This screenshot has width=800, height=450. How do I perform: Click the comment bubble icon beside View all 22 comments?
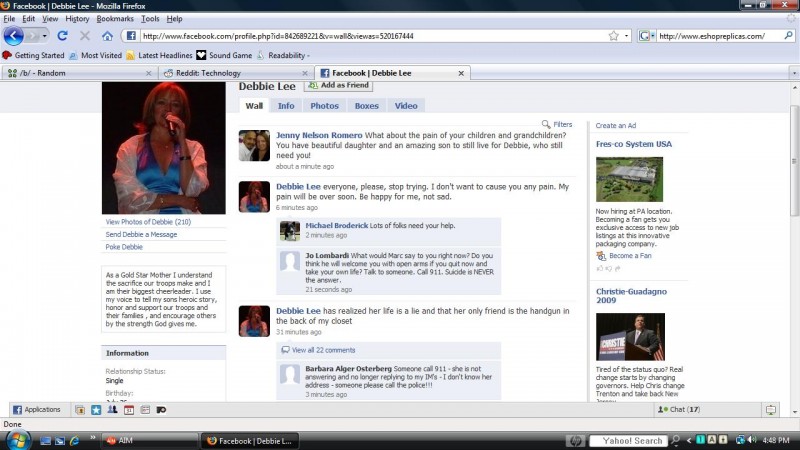(285, 350)
